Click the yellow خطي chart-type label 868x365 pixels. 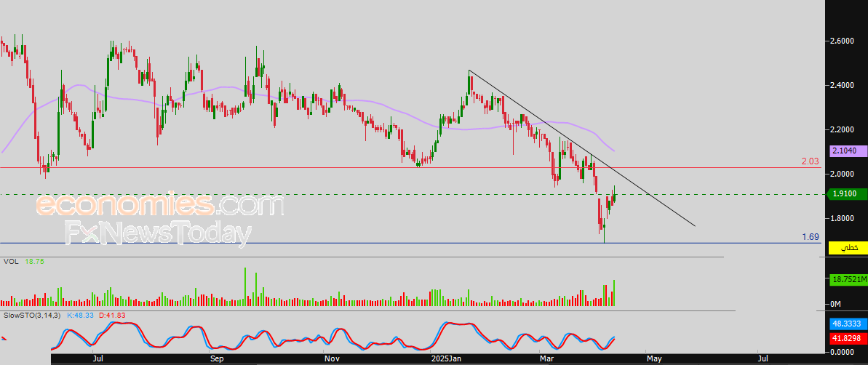pyautogui.click(x=848, y=248)
